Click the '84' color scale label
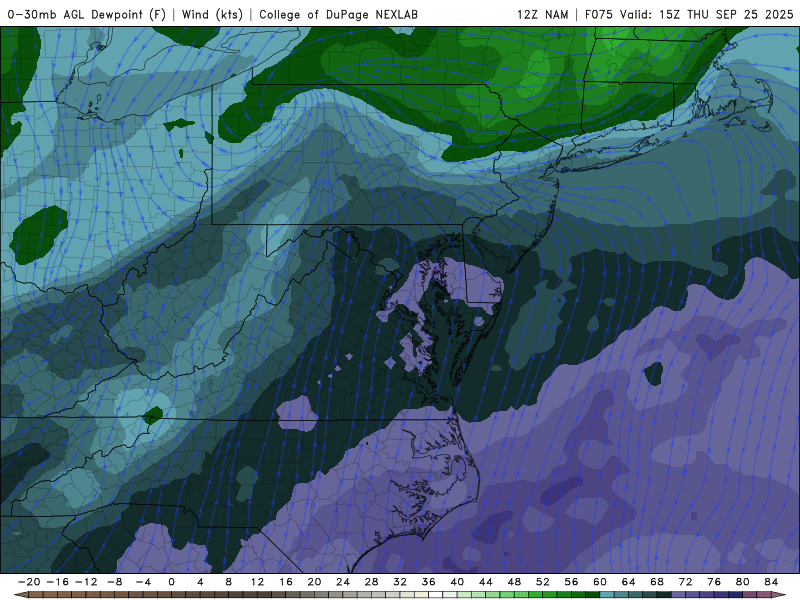 (771, 582)
